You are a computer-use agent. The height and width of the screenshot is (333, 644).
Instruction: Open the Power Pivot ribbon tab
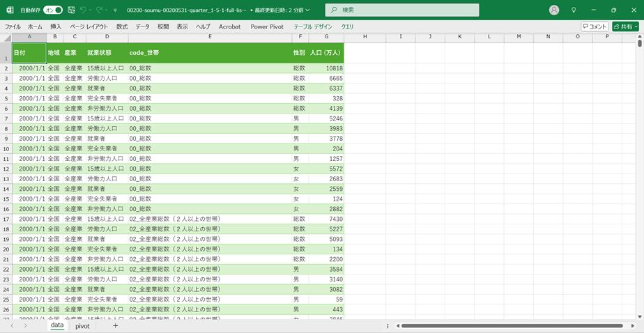tap(267, 26)
